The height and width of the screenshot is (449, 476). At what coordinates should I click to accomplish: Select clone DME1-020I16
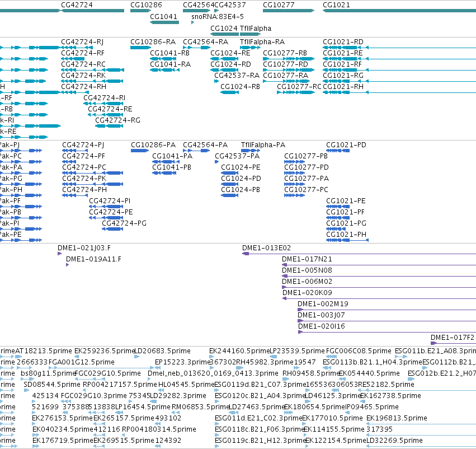(322, 326)
